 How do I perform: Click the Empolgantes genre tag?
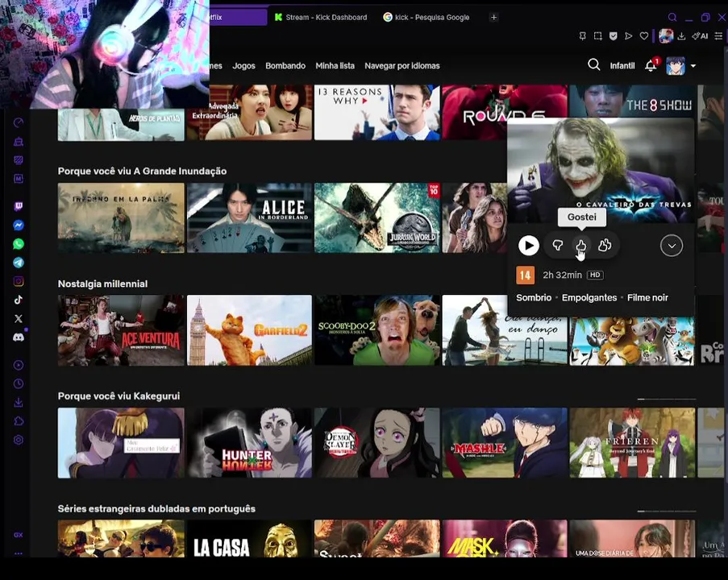(x=589, y=297)
